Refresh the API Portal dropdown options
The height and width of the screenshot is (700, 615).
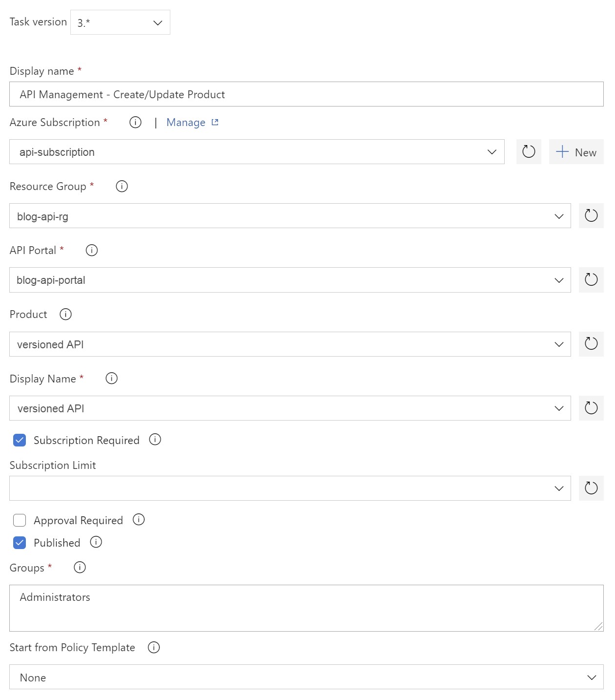[x=591, y=279]
